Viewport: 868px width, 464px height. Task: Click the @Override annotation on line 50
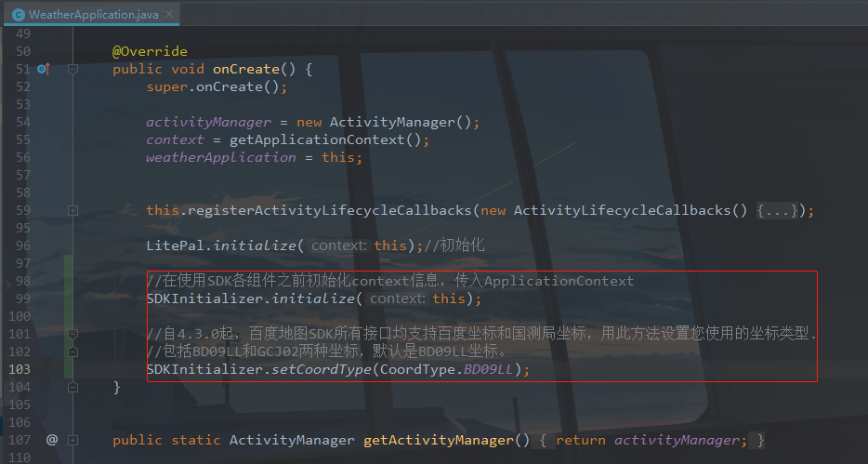tap(150, 51)
